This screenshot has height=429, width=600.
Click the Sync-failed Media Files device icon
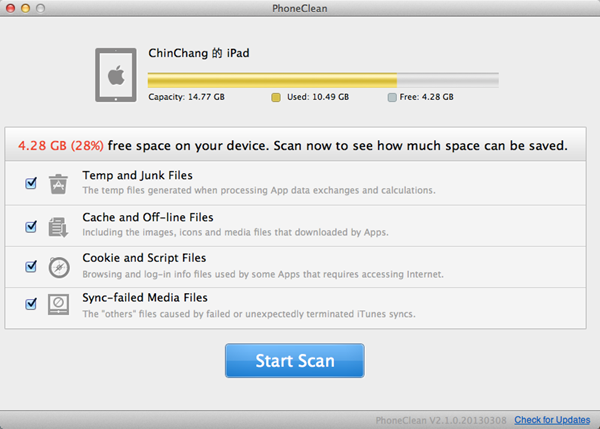[x=59, y=304]
